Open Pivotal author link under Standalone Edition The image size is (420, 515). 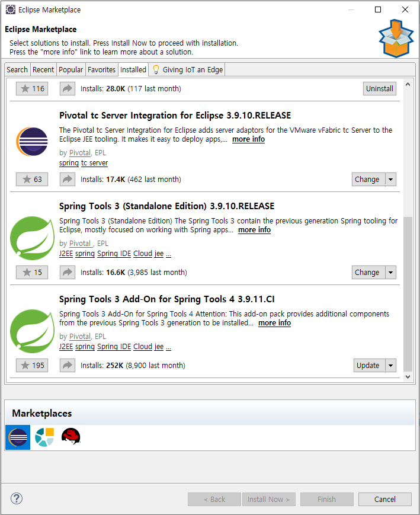point(80,244)
